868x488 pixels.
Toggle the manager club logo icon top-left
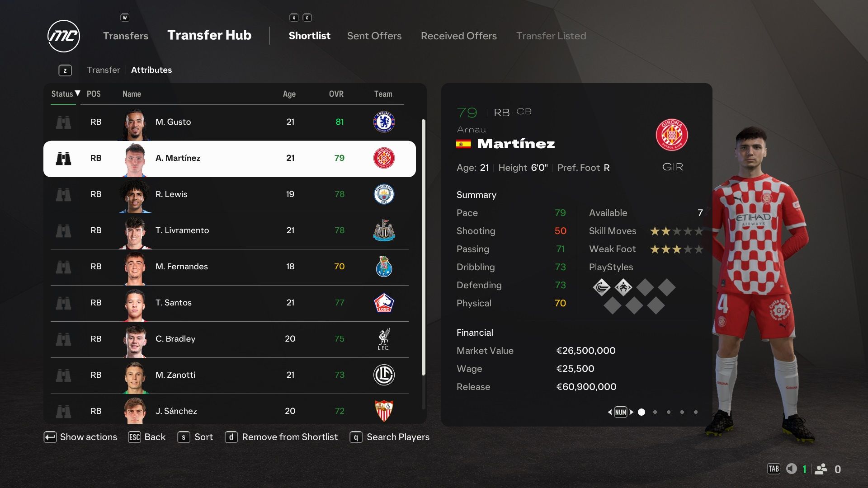tap(64, 35)
